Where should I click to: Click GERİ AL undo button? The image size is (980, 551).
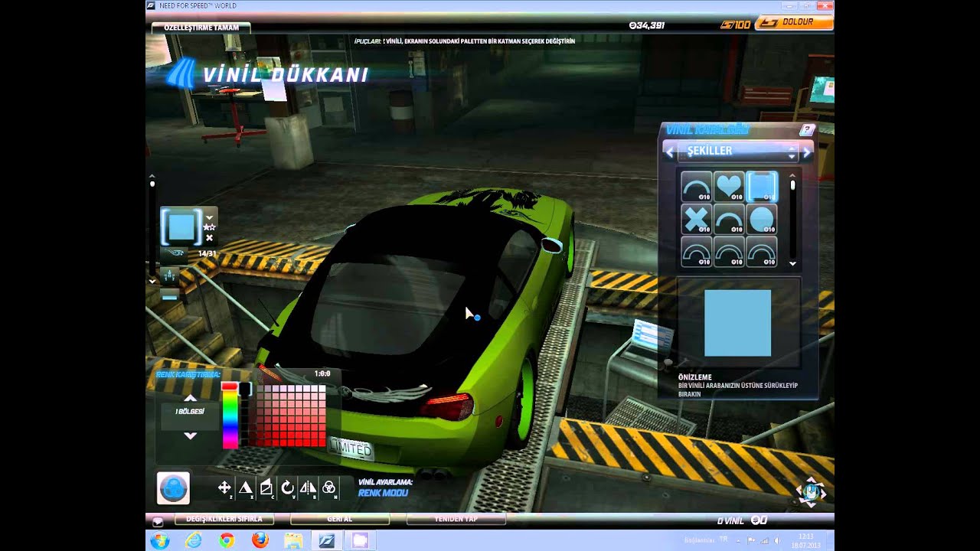coord(339,519)
